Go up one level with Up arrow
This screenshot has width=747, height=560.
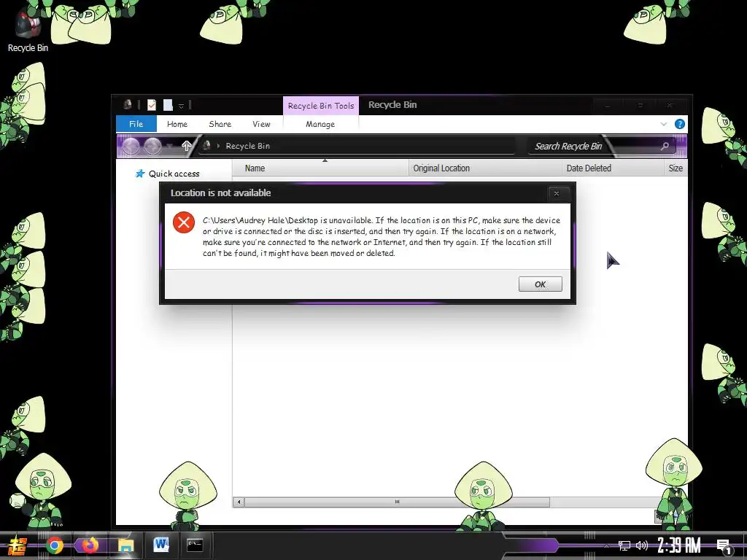click(x=186, y=146)
